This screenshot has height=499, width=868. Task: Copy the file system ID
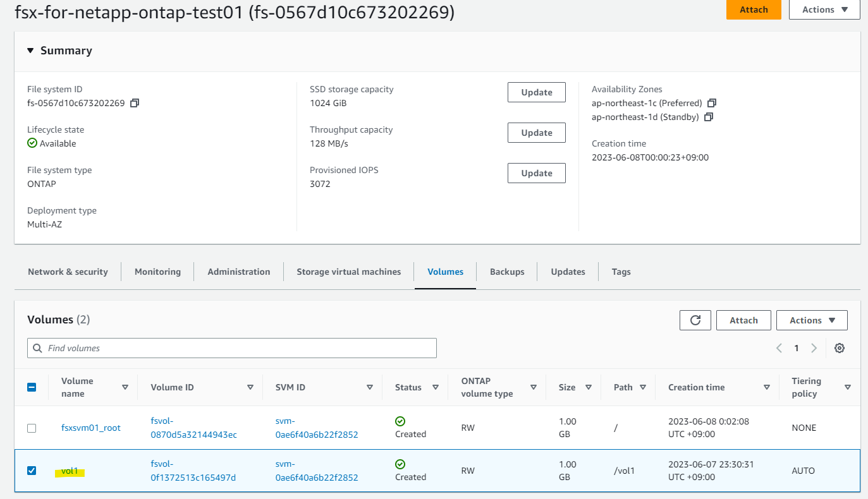[x=134, y=103]
